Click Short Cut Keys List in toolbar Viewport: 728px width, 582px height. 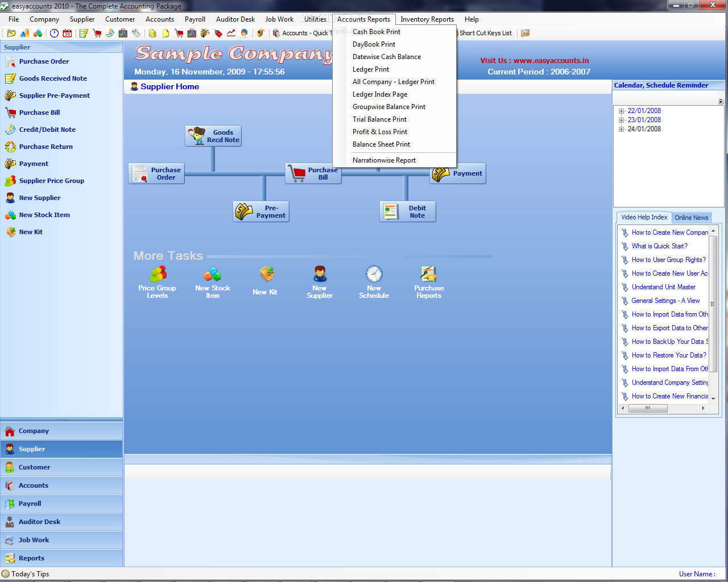tap(485, 33)
